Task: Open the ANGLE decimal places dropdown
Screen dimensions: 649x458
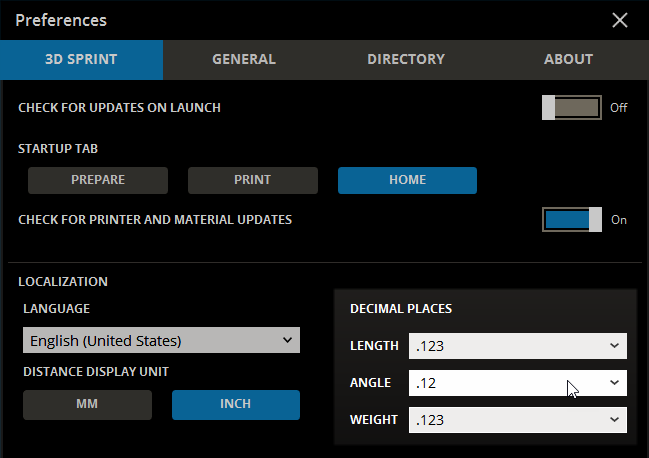Action: click(x=518, y=383)
